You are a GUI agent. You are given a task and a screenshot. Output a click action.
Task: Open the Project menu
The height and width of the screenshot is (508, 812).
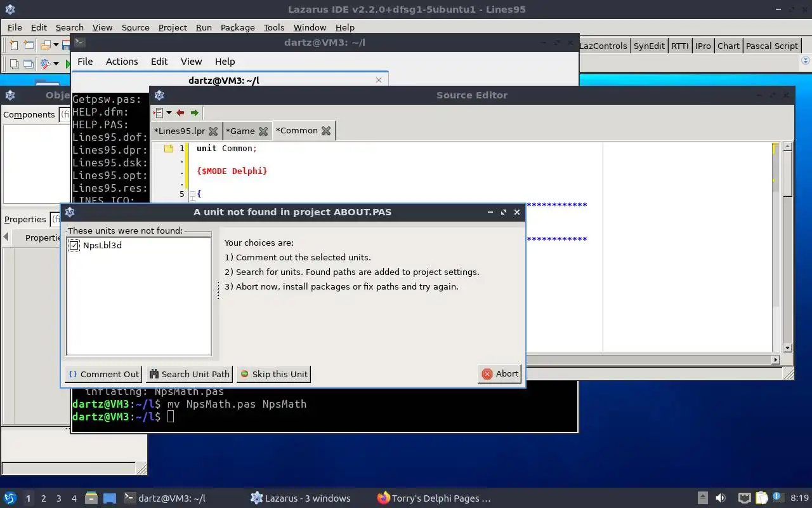pyautogui.click(x=173, y=27)
